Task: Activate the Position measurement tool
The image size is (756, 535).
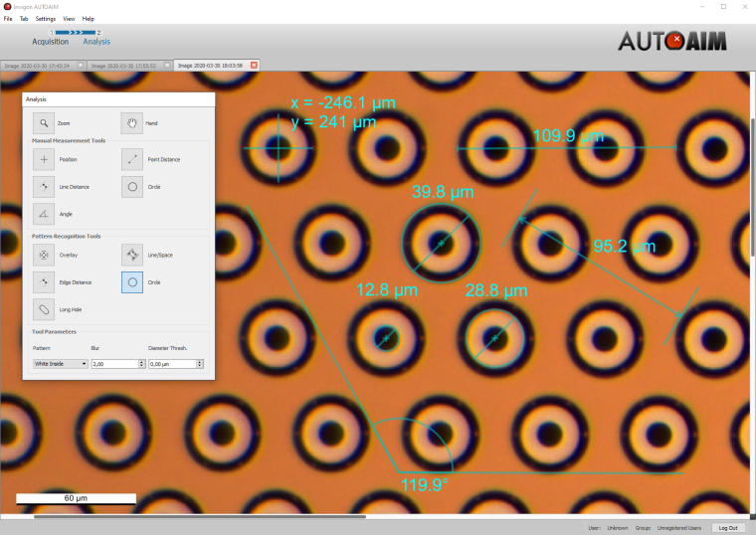Action: pyautogui.click(x=44, y=159)
